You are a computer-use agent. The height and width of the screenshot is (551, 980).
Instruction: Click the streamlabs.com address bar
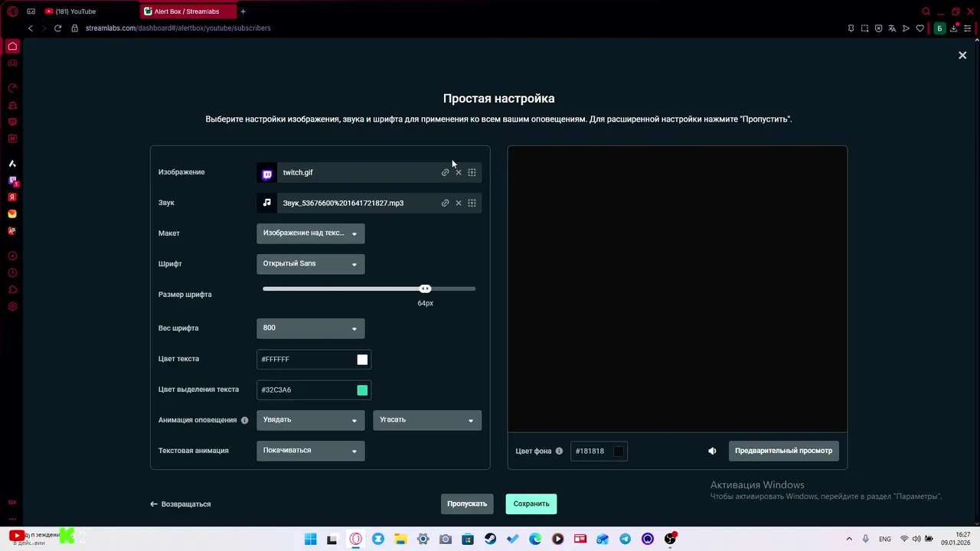pyautogui.click(x=178, y=28)
